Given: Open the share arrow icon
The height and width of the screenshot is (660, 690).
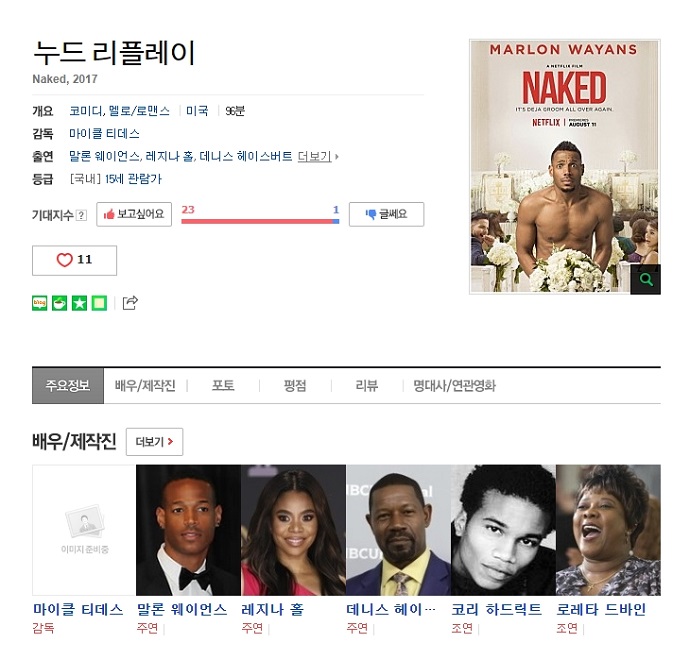Looking at the screenshot, I should coord(130,303).
